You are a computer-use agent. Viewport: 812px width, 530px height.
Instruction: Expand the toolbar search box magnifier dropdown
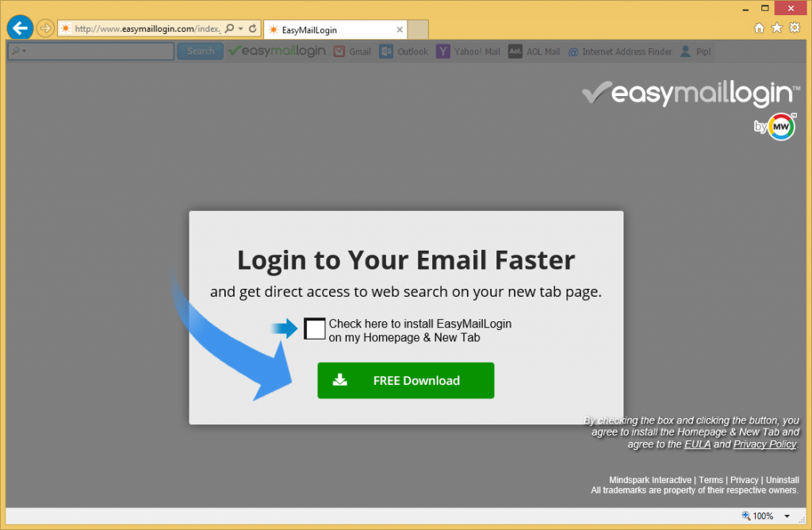19,52
